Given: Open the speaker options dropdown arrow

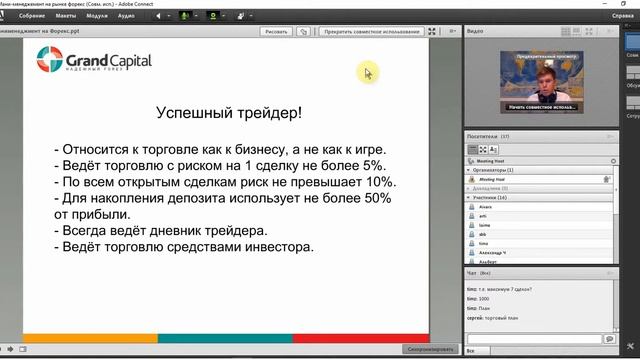Looking at the screenshot, I should tap(169, 16).
